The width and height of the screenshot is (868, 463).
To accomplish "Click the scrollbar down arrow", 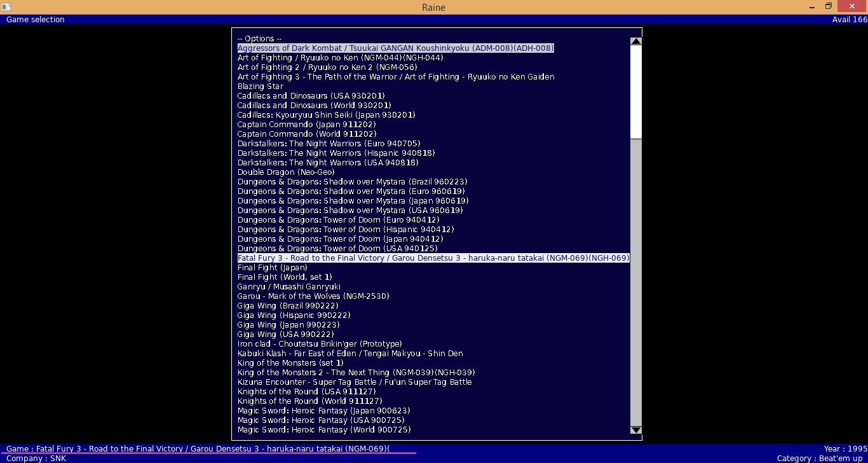I will 636,430.
